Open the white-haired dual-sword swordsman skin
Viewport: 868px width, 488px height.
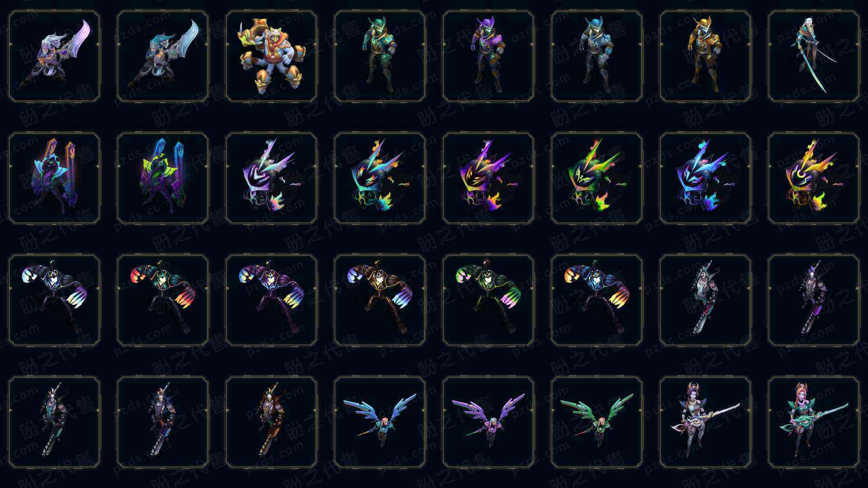[814, 56]
